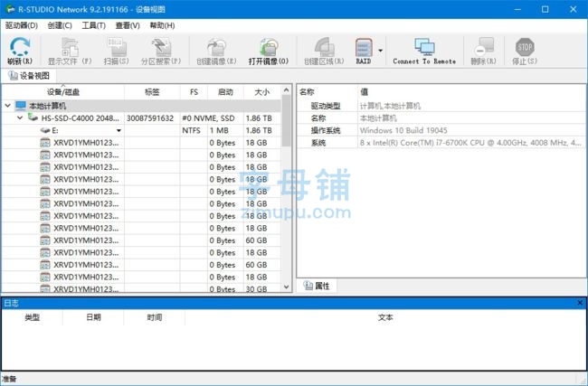This screenshot has height=386, width=588.
Task: Select the 本地计算机 tree item
Action: (x=48, y=106)
